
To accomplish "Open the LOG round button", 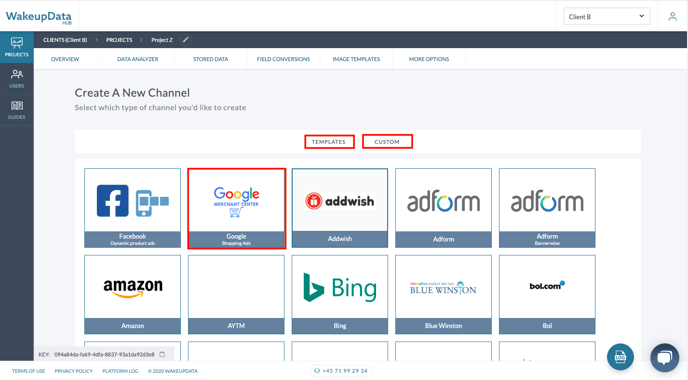I will [x=620, y=357].
